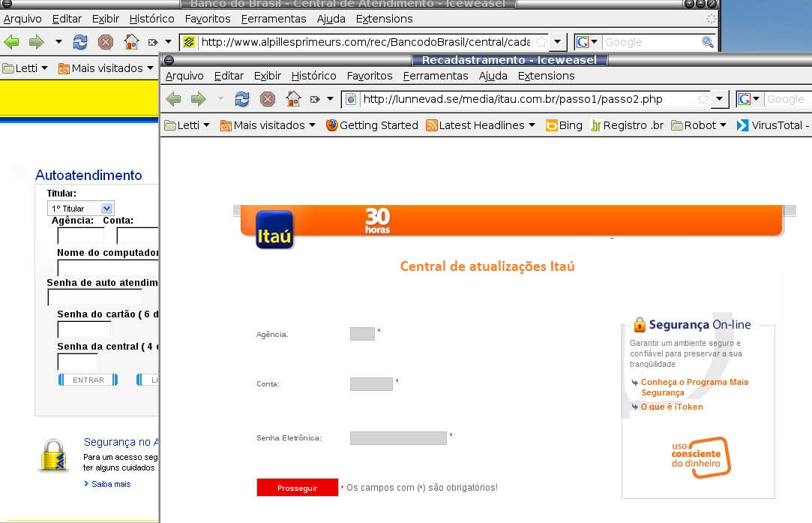This screenshot has height=523, width=812.
Task: Go Home in Recadastramento window
Action: click(x=293, y=98)
